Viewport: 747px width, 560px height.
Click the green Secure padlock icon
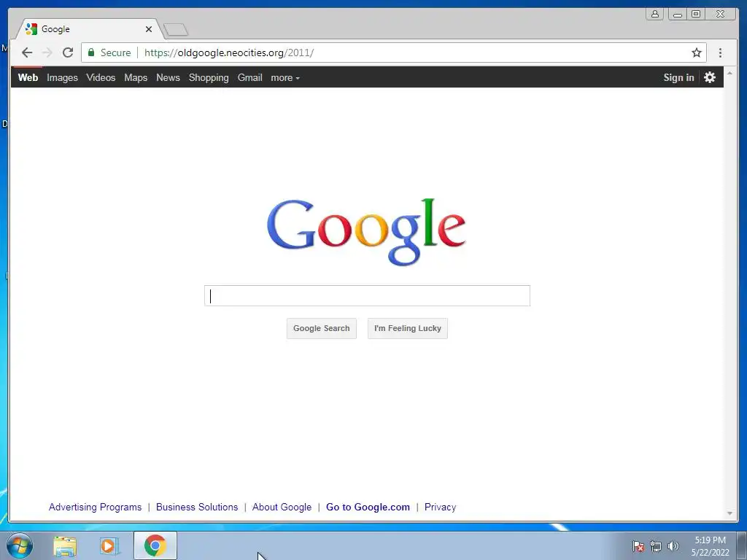click(x=91, y=52)
